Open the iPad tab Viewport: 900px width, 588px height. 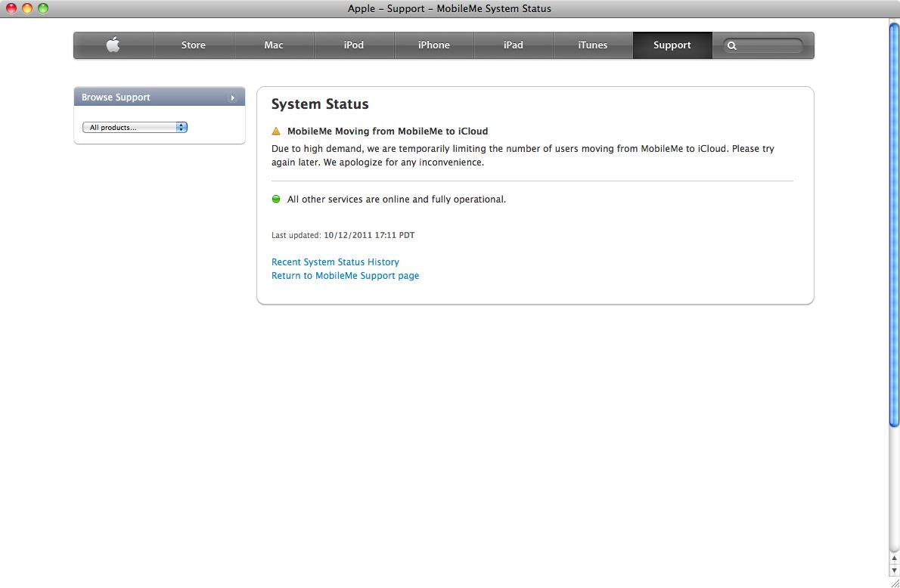pos(513,45)
